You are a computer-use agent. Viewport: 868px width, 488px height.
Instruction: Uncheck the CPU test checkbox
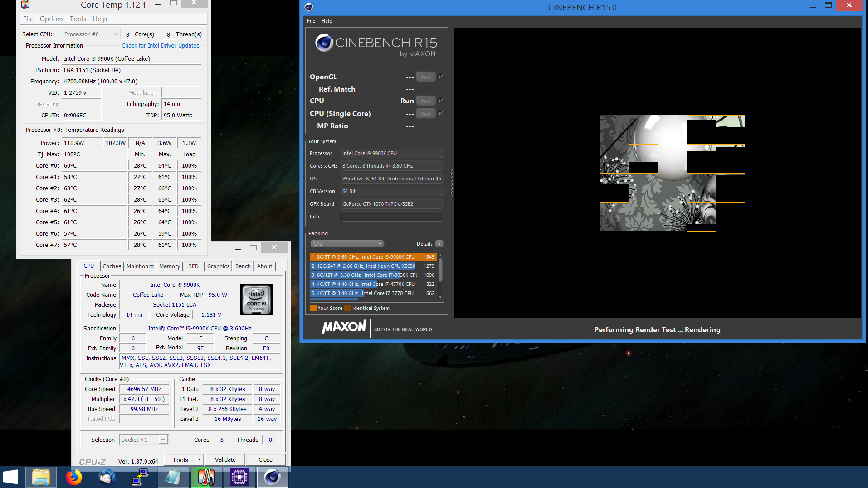tap(441, 100)
